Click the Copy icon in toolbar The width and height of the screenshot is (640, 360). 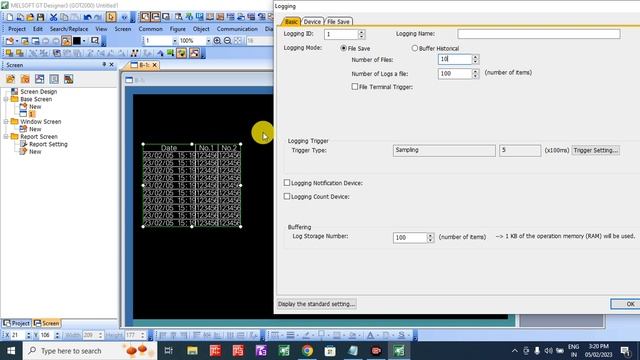64,17
